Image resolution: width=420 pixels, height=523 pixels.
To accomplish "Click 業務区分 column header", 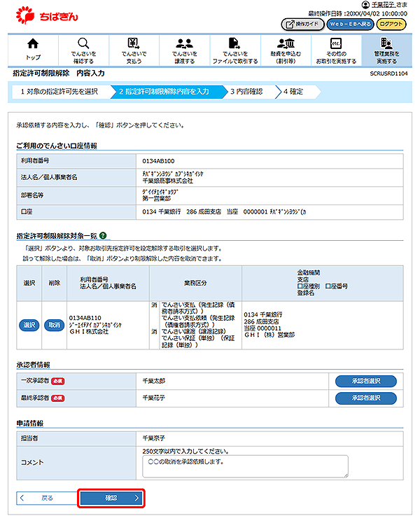I will click(x=195, y=283).
